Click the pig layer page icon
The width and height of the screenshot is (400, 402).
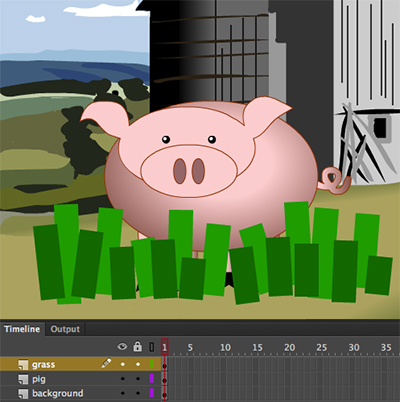(x=23, y=379)
